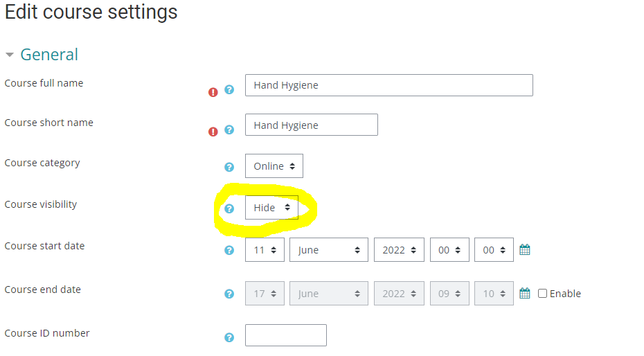This screenshot has width=644, height=356.
Task: Click the Course full name field
Action: (x=388, y=85)
